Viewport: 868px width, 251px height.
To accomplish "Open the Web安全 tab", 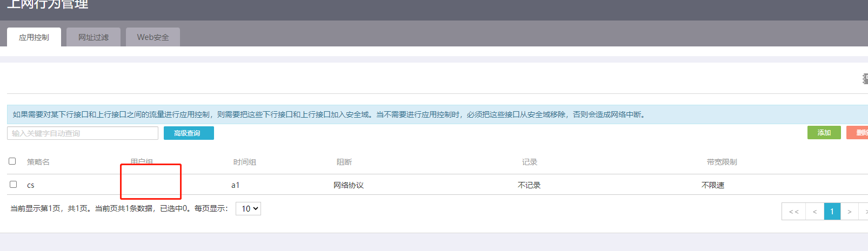I will (x=153, y=37).
